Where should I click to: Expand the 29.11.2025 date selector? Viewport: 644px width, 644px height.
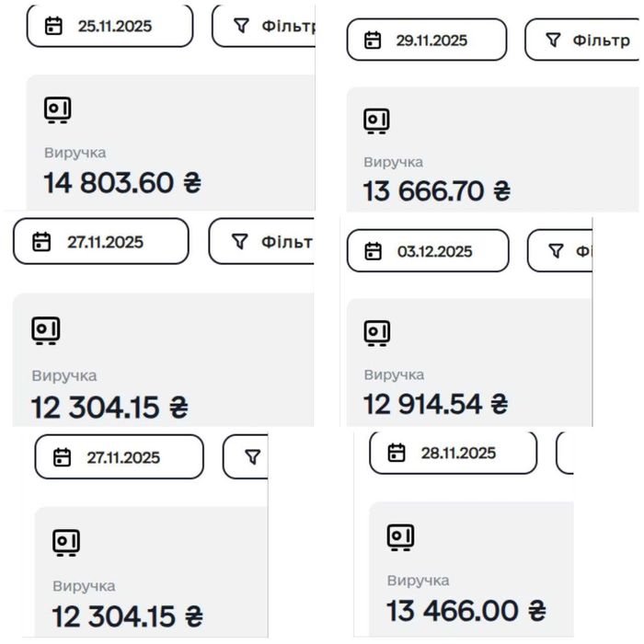pos(426,40)
